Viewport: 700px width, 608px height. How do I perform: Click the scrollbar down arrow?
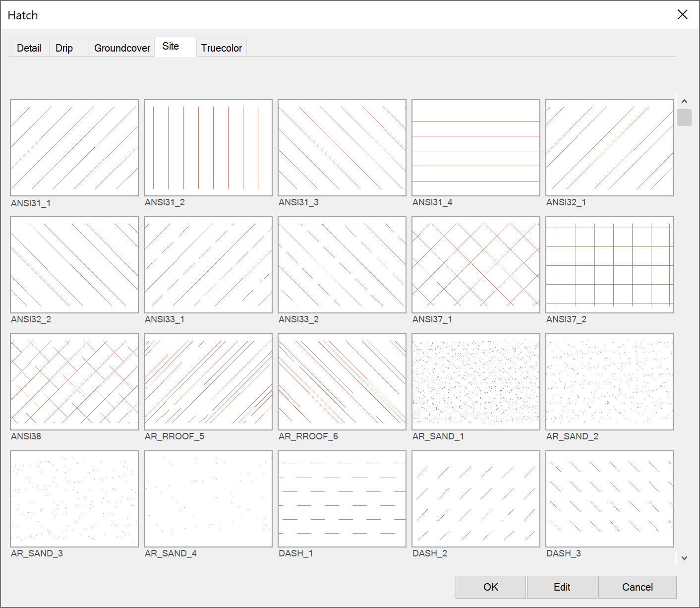click(684, 558)
